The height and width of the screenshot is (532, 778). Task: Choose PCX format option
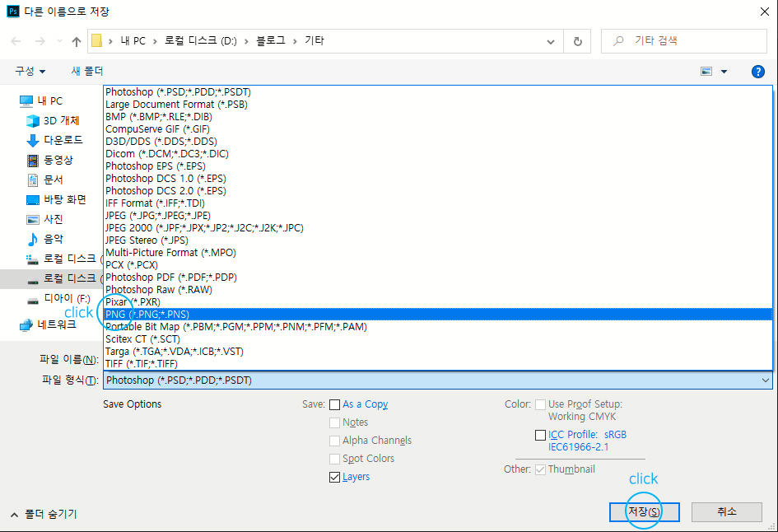click(438, 265)
